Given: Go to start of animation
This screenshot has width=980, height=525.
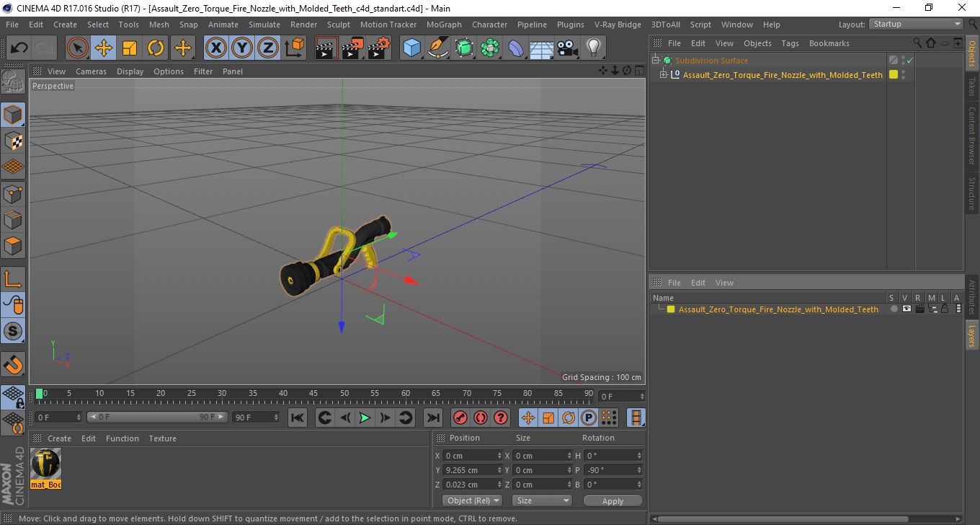Looking at the screenshot, I should tap(297, 418).
